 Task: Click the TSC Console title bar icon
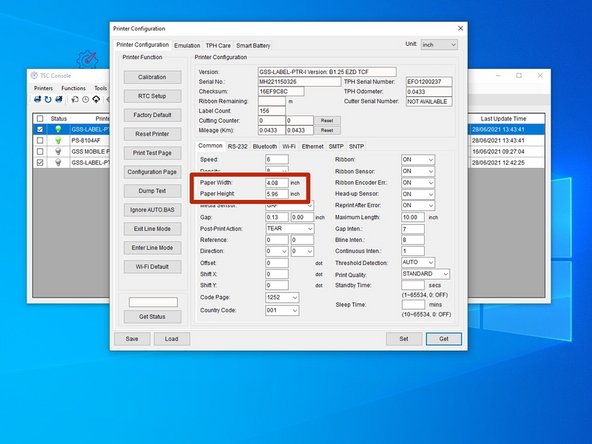[34, 76]
